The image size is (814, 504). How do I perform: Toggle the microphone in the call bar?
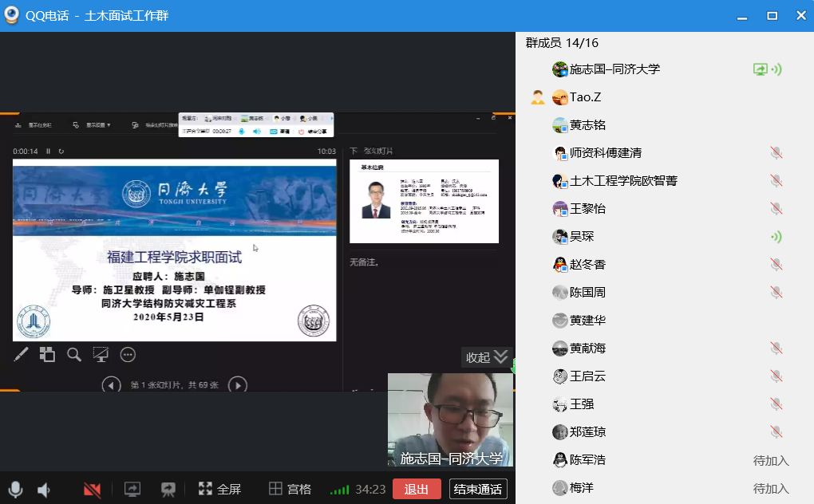16,489
